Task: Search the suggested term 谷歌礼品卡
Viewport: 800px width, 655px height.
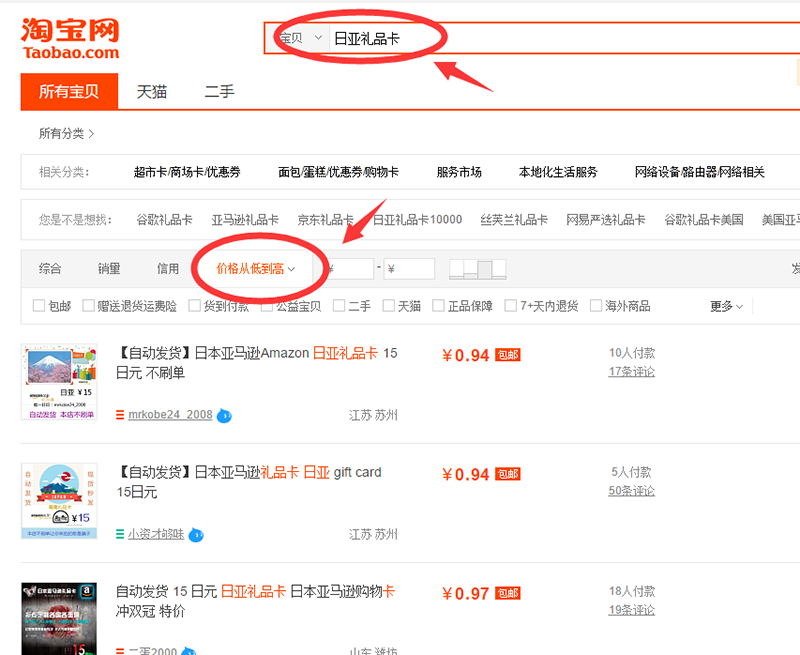Action: click(164, 220)
